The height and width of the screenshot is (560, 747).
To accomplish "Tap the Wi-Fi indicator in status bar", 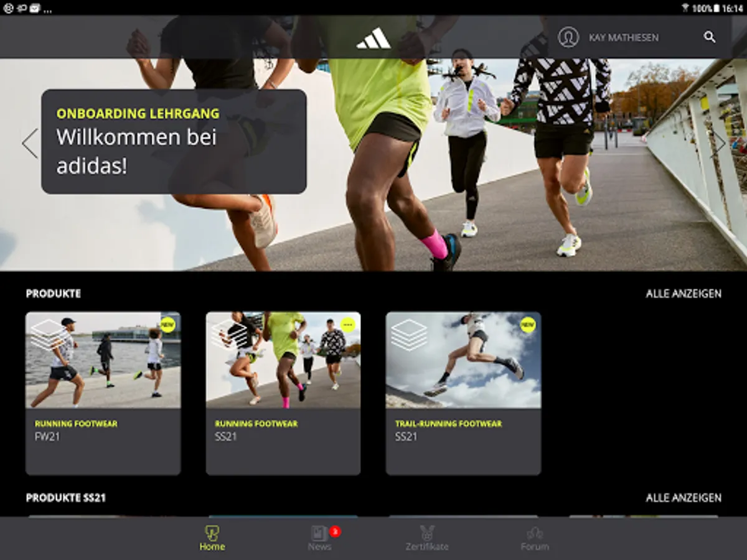I will tap(685, 9).
